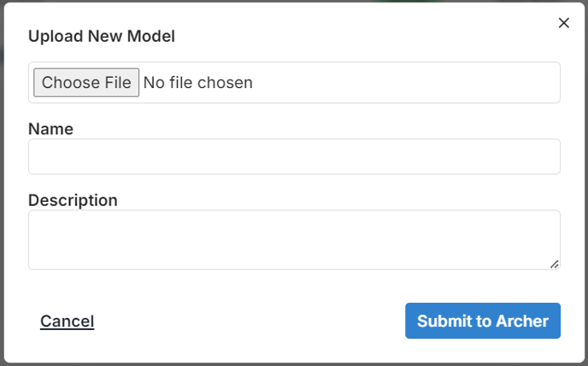Click the diagonal grip in Description corner
The height and width of the screenshot is (366, 588).
click(555, 264)
